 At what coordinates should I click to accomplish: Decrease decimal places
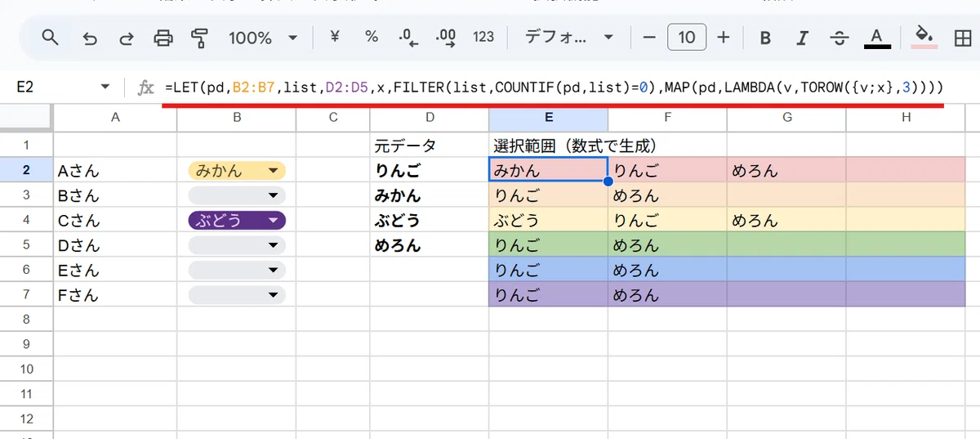408,37
